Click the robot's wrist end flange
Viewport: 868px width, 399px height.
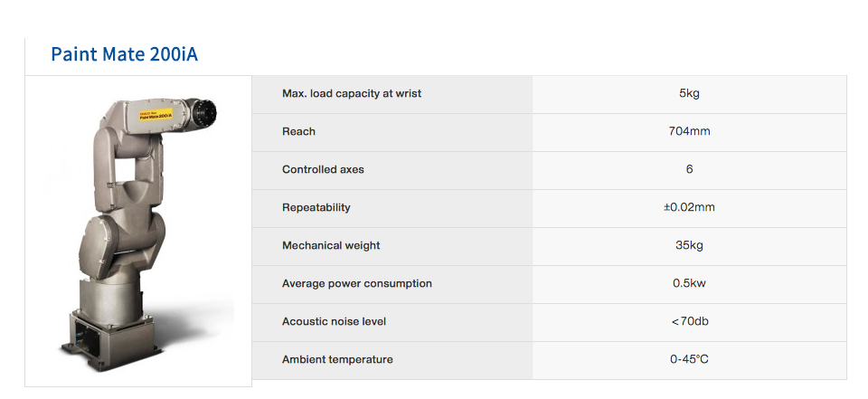point(203,114)
